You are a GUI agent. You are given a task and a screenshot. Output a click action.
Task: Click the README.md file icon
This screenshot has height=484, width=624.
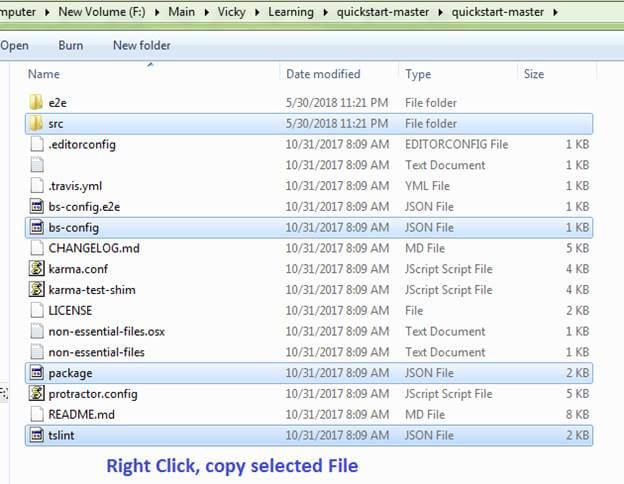click(x=37, y=414)
